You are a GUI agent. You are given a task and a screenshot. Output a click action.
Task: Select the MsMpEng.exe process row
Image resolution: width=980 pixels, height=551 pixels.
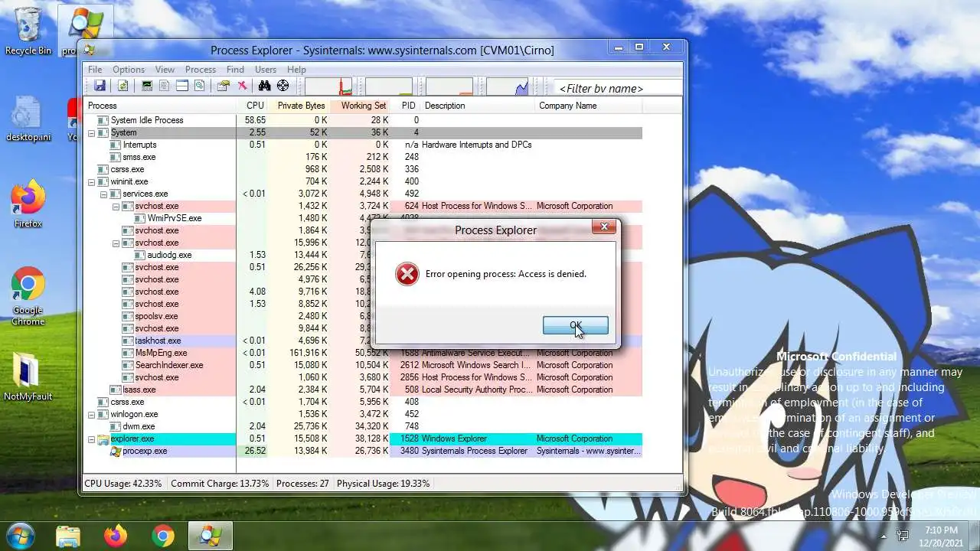coord(364,353)
